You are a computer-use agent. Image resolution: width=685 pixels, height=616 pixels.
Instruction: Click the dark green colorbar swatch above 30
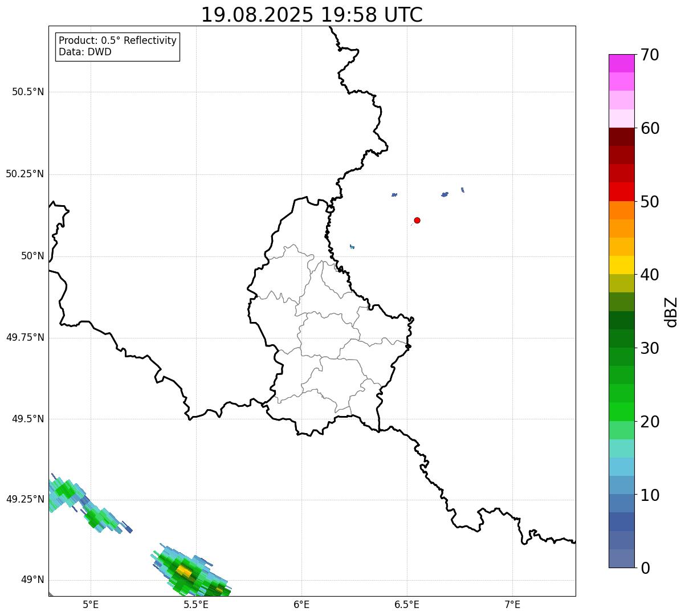621,338
